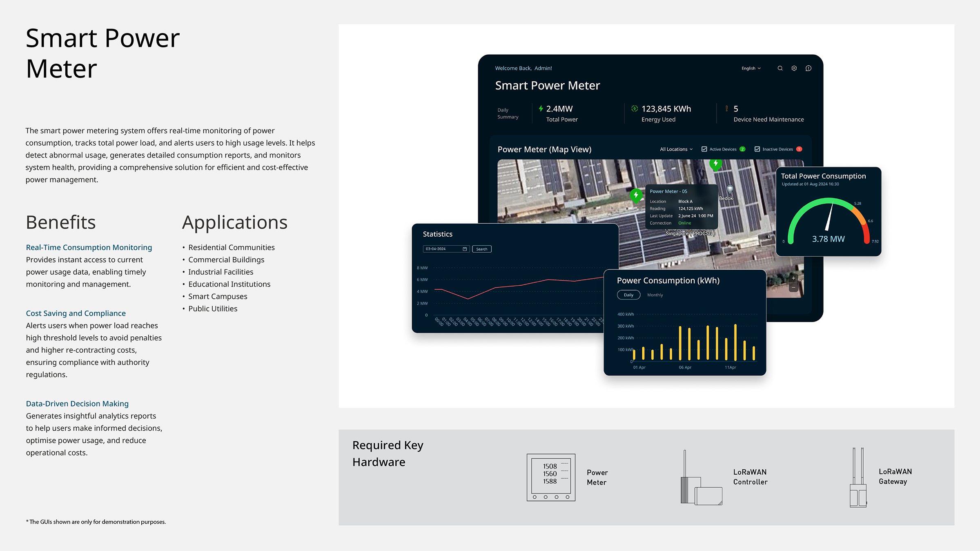Expand the English language dropdown
Image resolution: width=980 pixels, height=551 pixels.
click(751, 68)
